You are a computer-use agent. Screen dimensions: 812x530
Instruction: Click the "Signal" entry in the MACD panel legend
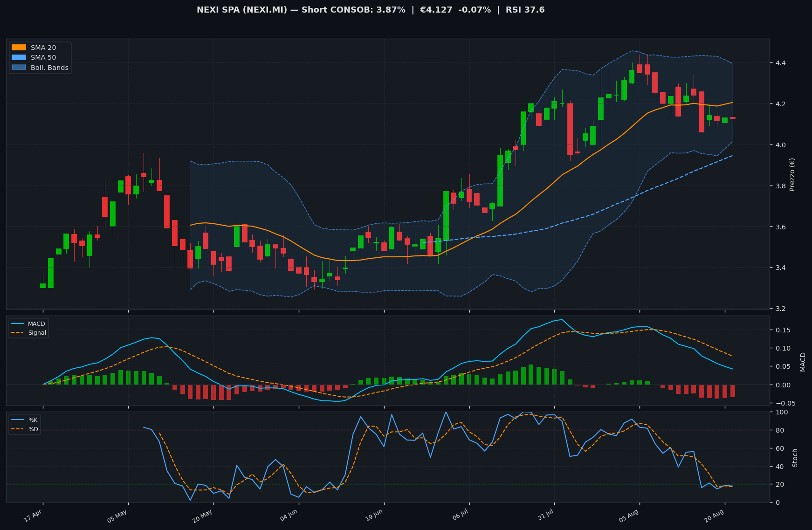click(37, 333)
